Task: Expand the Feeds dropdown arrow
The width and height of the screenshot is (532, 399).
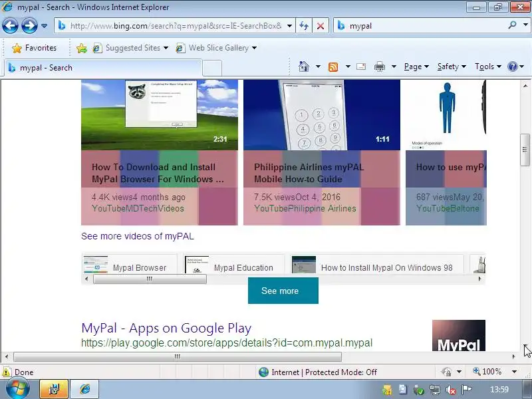Action: coord(348,66)
